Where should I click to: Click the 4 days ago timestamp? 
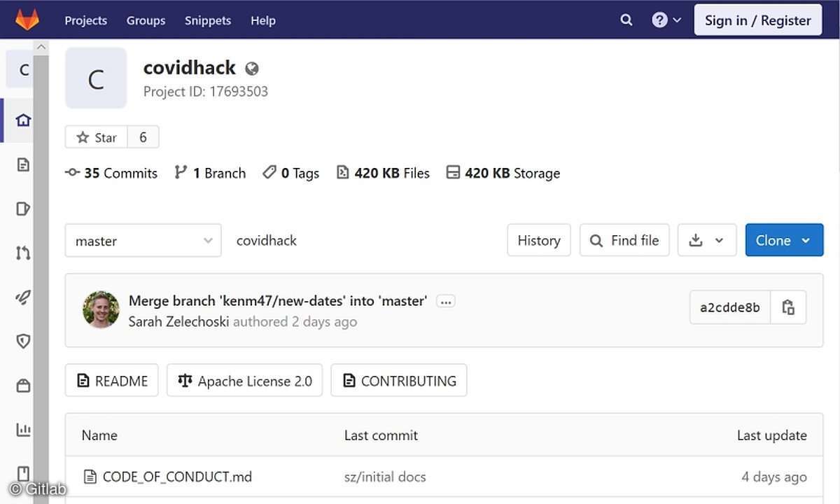coord(774,477)
